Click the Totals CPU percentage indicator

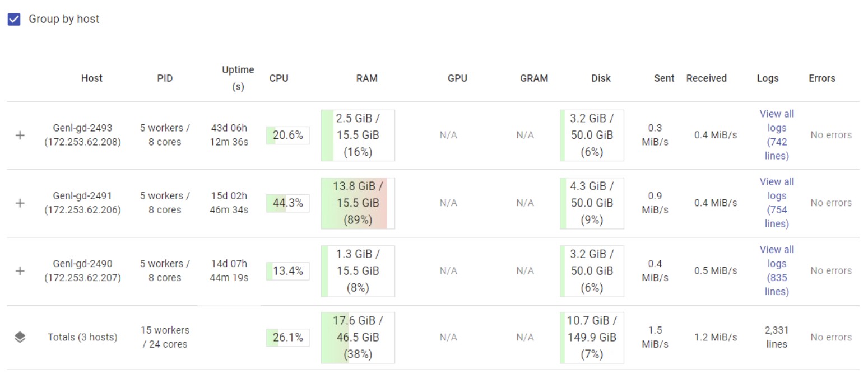tap(287, 337)
